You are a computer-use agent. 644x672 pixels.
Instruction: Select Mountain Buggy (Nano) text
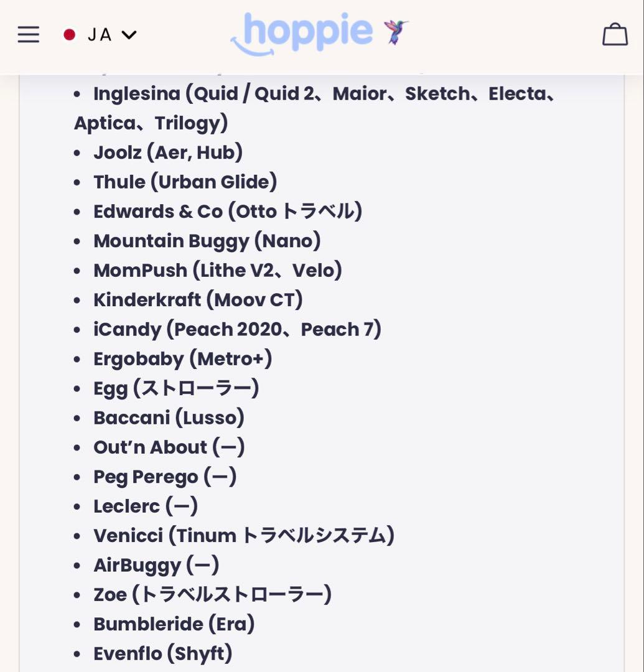(205, 240)
